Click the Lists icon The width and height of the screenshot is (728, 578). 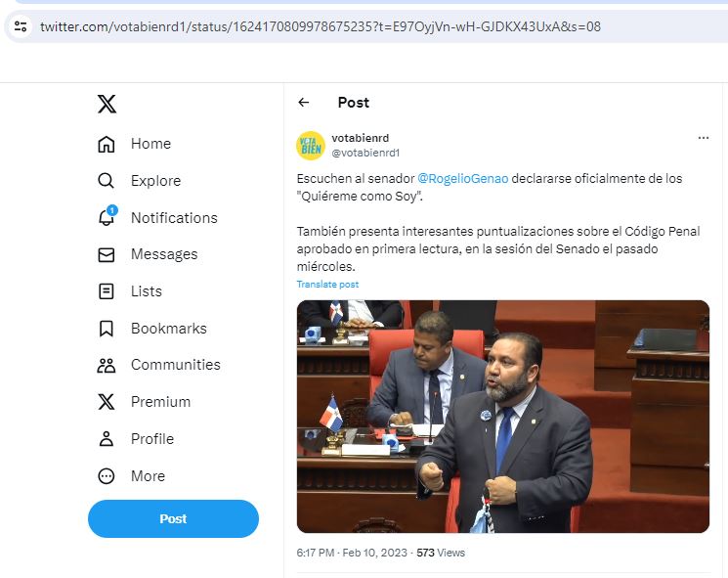coord(107,291)
